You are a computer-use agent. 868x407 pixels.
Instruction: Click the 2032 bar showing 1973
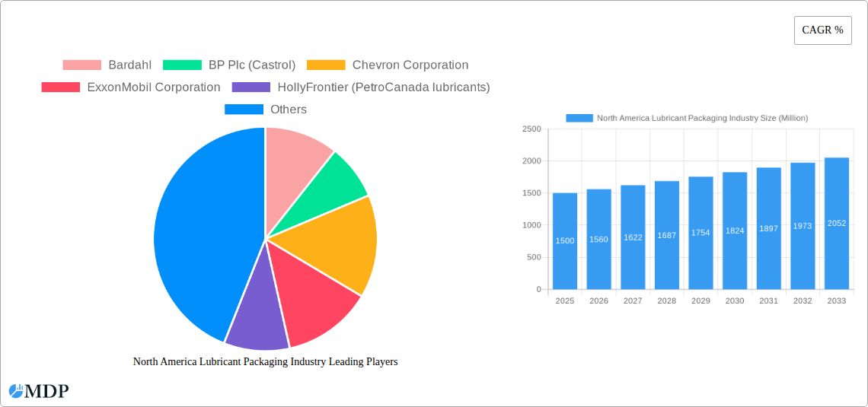click(803, 226)
